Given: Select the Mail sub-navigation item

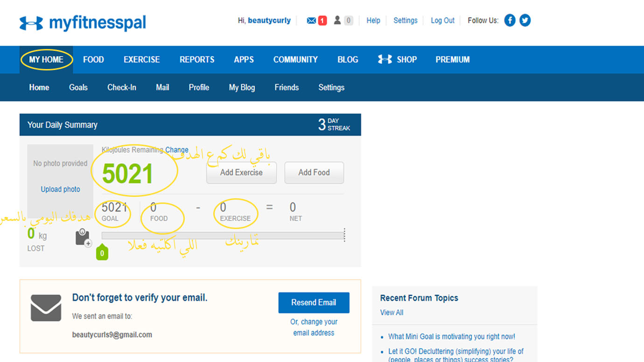Looking at the screenshot, I should tap(162, 87).
